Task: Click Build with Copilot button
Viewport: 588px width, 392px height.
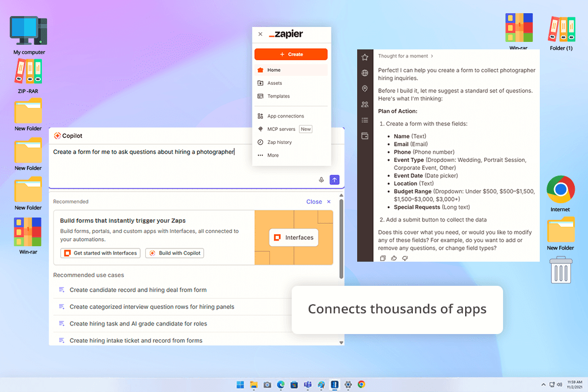Action: [175, 253]
